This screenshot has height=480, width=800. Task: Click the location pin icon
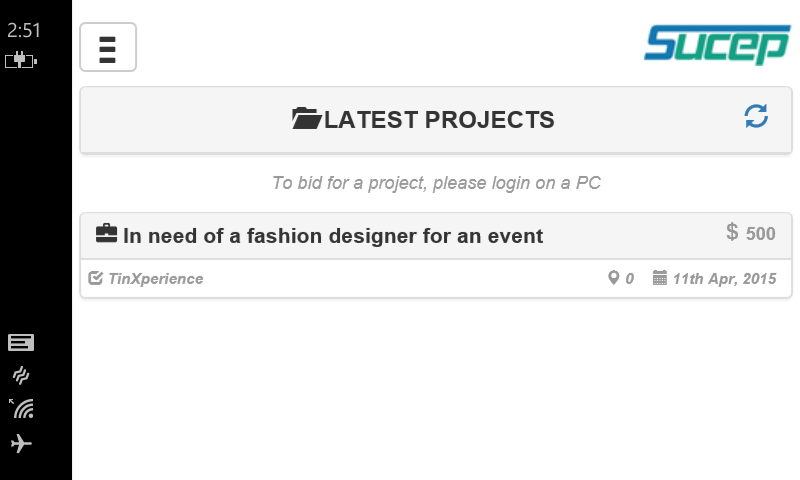(x=613, y=278)
